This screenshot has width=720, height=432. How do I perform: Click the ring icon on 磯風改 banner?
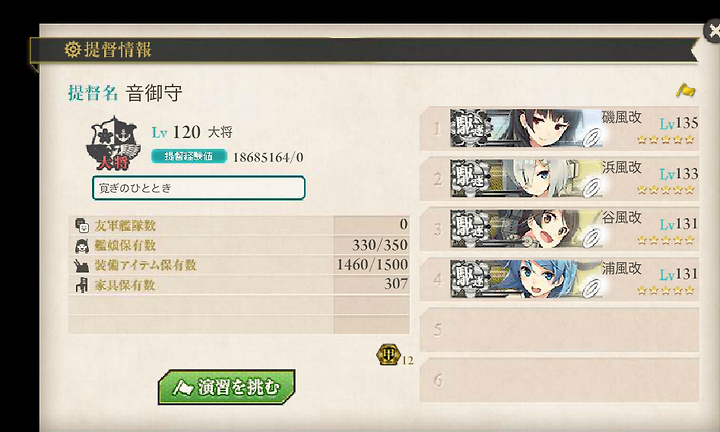(x=592, y=138)
